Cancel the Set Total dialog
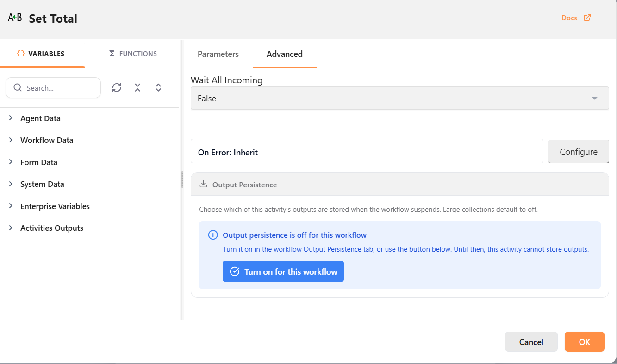Viewport: 617px width, 364px height. click(x=531, y=342)
